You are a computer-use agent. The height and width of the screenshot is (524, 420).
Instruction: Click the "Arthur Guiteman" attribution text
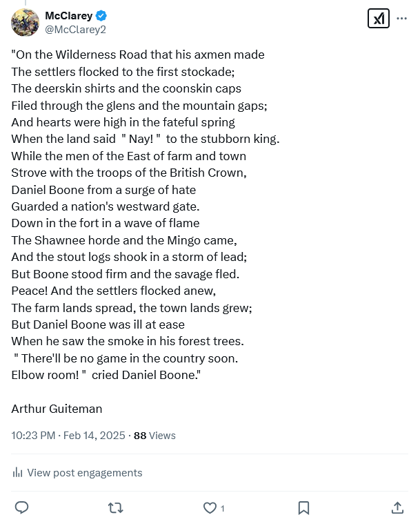click(57, 409)
